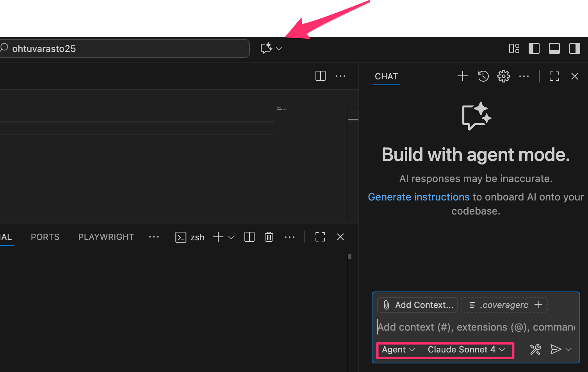Switch to the PORTS tab

coord(45,237)
